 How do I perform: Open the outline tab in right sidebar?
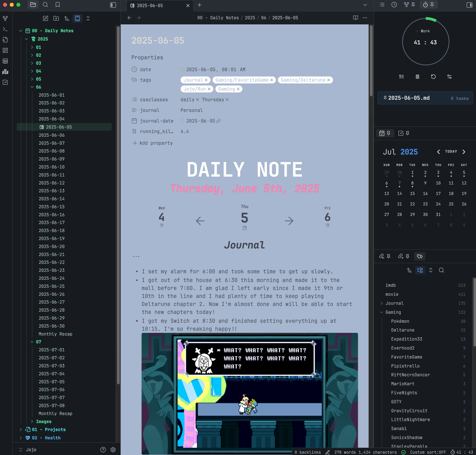(x=382, y=5)
